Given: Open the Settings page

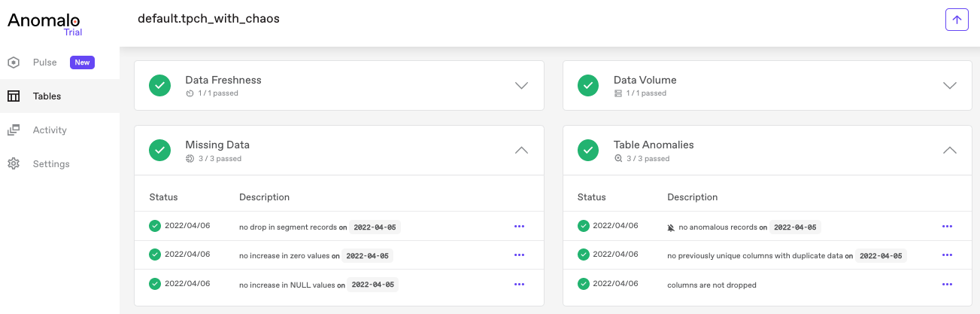Looking at the screenshot, I should (59, 164).
